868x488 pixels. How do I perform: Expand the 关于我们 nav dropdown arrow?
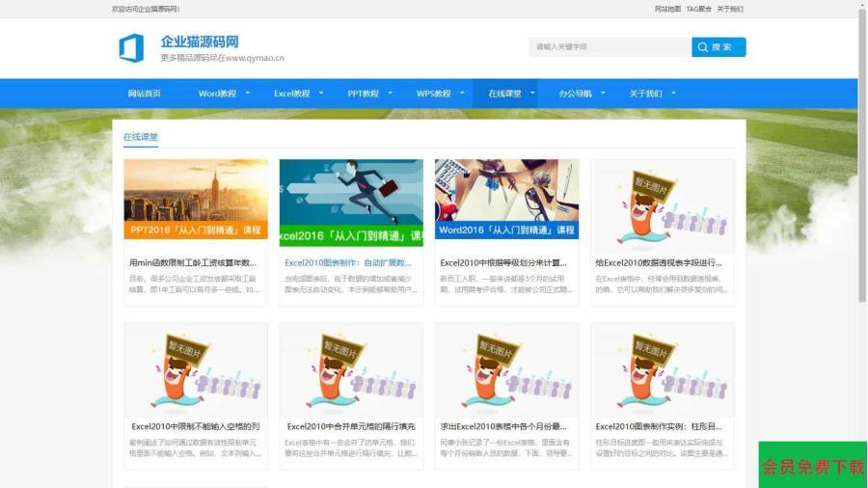[x=673, y=93]
